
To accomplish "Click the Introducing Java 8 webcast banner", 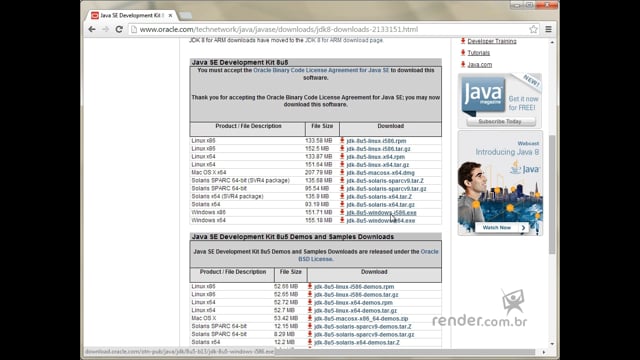I will [x=500, y=183].
